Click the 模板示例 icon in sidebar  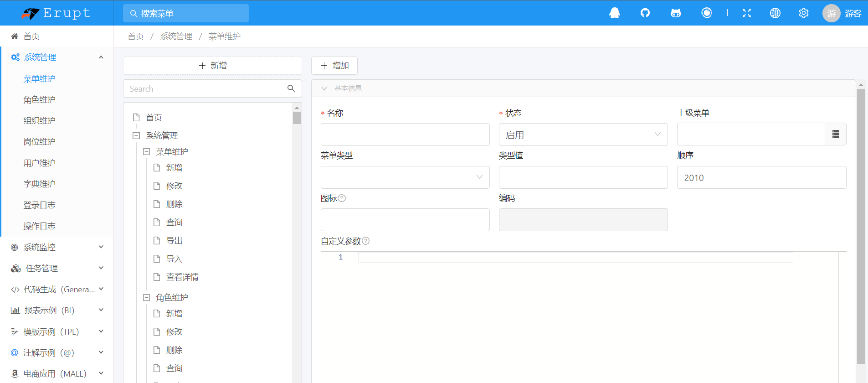coord(15,331)
